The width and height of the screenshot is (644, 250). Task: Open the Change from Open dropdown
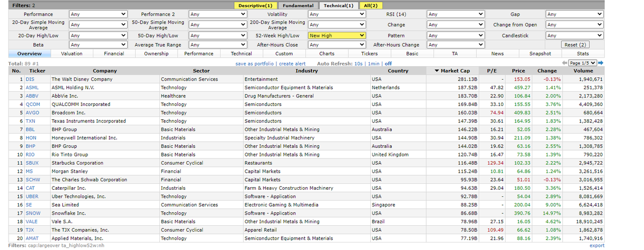[x=574, y=25]
